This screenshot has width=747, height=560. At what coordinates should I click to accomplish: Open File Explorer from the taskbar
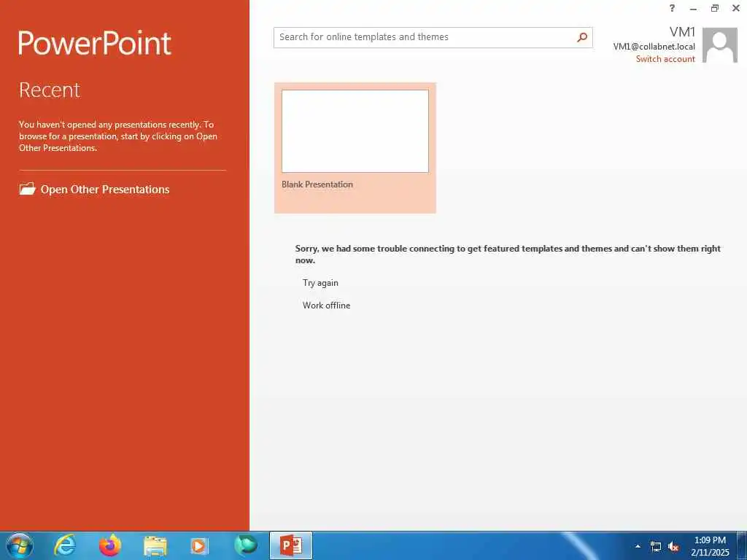(x=155, y=546)
